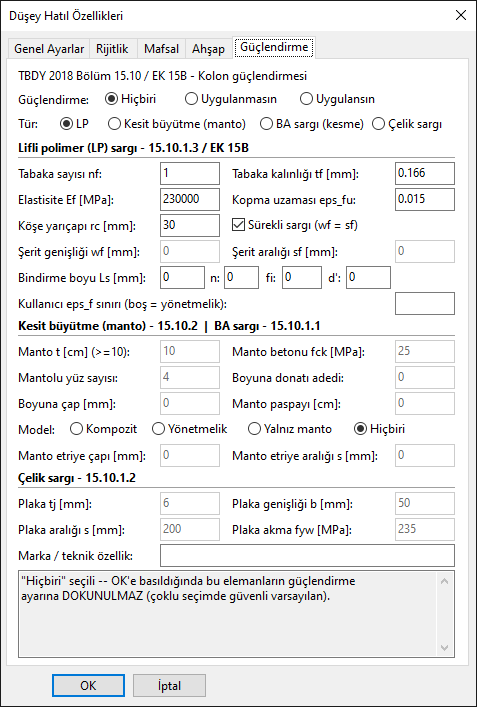
Task: Click the Çelik sargı - 15.10.1.2 heading
Action: 77,478
